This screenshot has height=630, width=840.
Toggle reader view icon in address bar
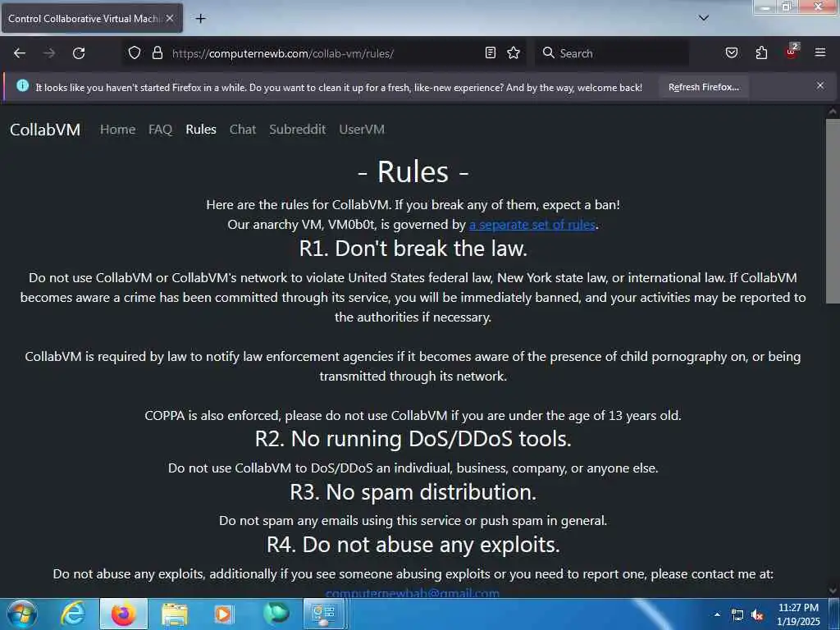491,53
